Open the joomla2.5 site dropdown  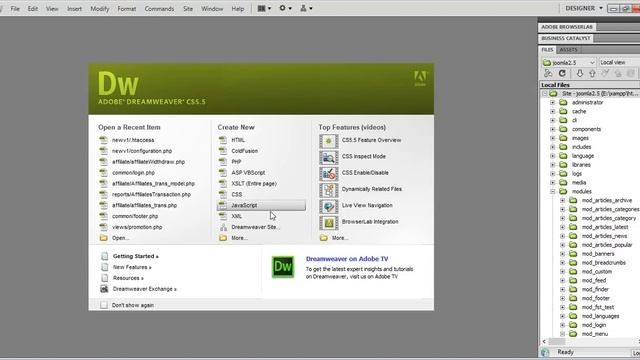[x=569, y=62]
